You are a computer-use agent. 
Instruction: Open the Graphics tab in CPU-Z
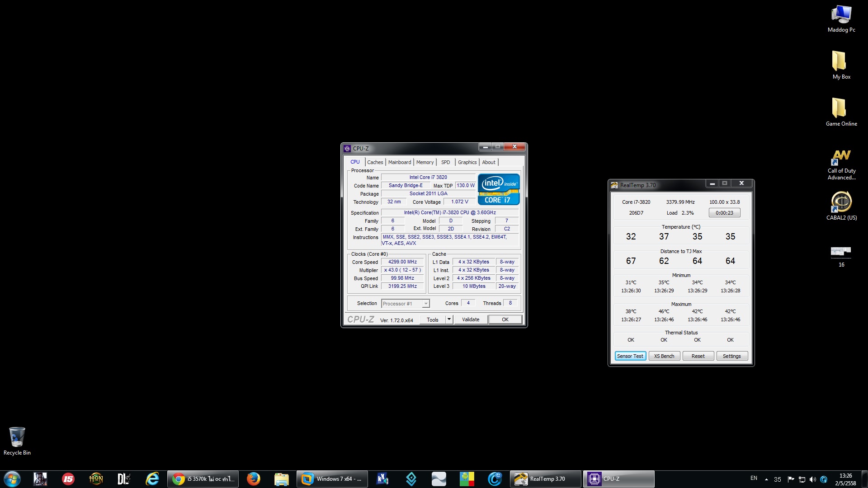[467, 162]
